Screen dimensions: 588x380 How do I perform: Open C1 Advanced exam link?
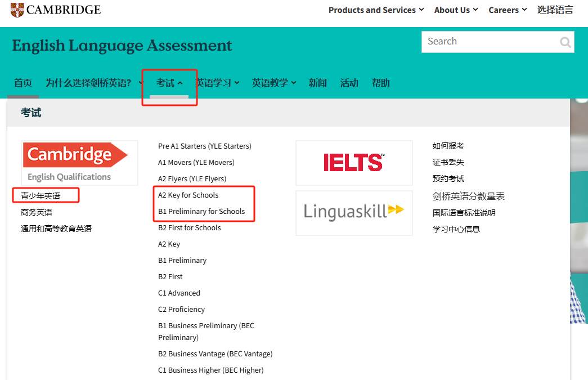(x=179, y=293)
